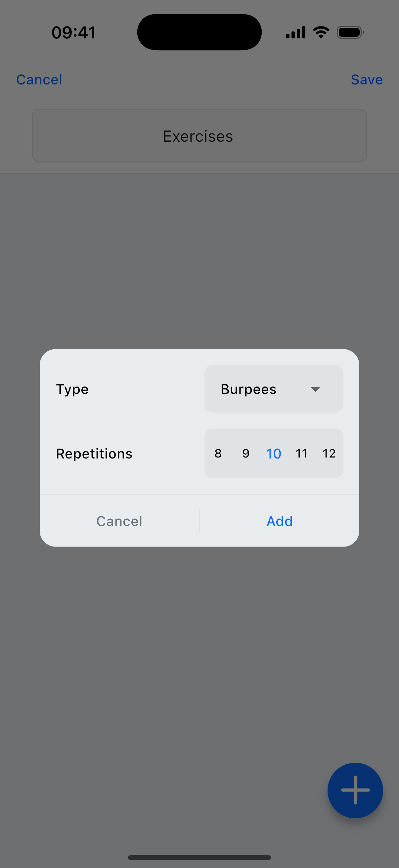Tap the clock showing 09:41
The height and width of the screenshot is (868, 399).
[x=74, y=32]
